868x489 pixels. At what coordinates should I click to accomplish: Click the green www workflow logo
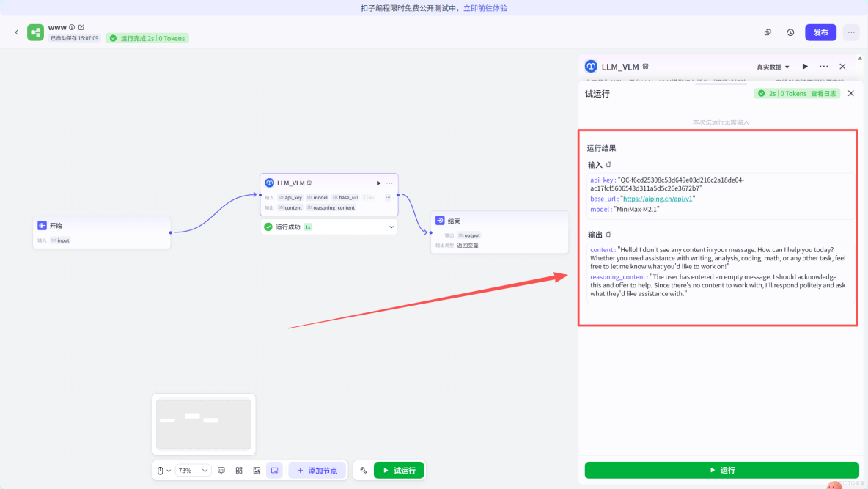(x=35, y=32)
